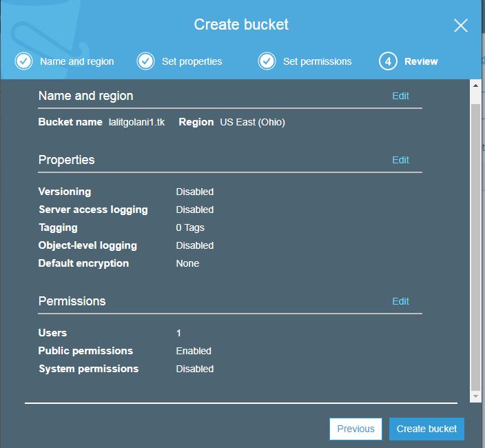Screen dimensions: 485x448
Task: Click Disabled value beside System permissions
Action: pyautogui.click(x=194, y=369)
